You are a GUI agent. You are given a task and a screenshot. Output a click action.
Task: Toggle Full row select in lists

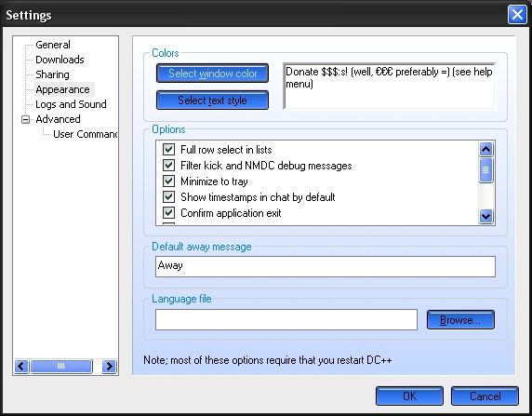(x=168, y=150)
